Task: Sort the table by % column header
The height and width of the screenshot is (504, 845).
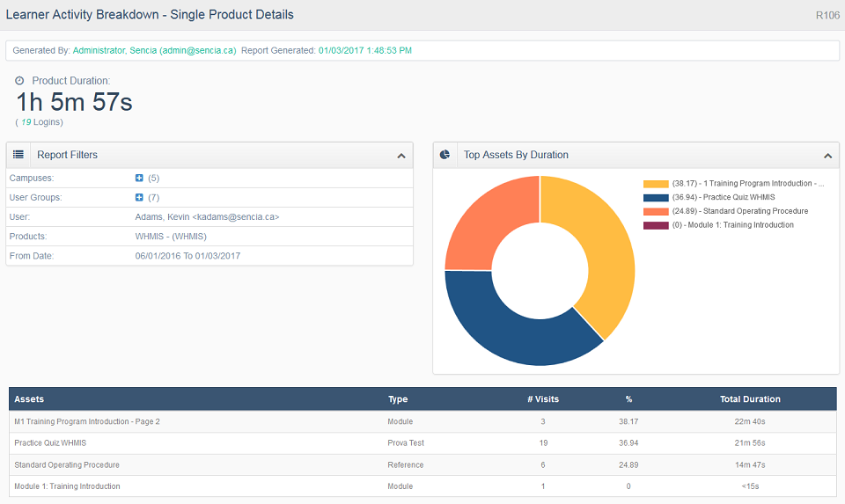Action: 628,399
